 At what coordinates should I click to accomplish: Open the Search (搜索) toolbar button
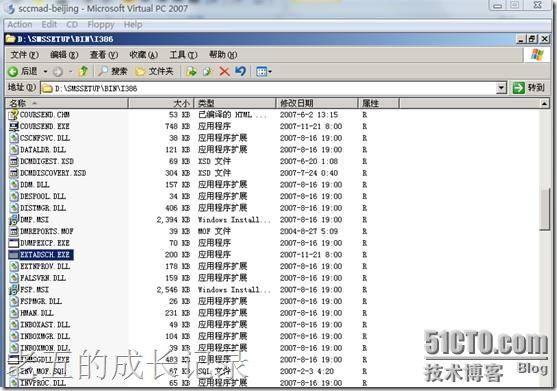113,71
